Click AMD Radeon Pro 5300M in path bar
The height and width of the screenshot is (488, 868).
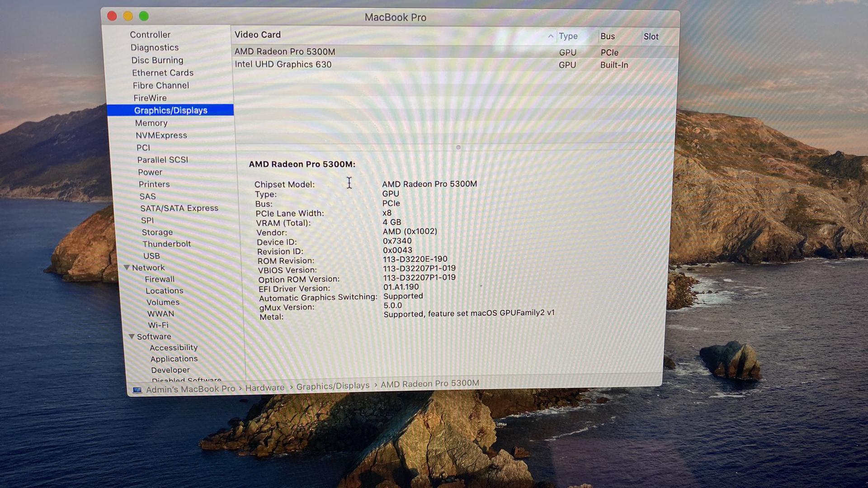(x=429, y=384)
